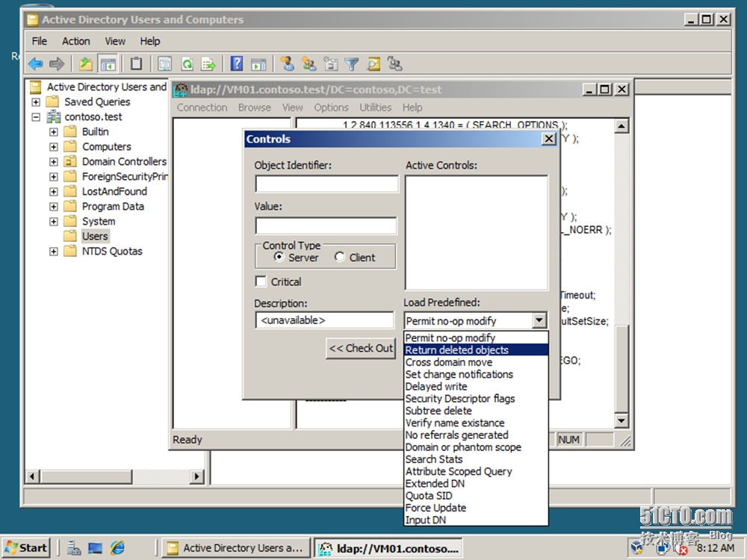Click the Object Identifier input field

(x=326, y=184)
